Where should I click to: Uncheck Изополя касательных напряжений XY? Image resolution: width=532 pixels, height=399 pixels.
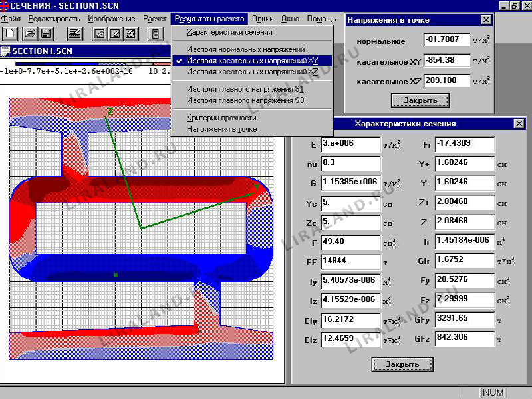tap(251, 61)
